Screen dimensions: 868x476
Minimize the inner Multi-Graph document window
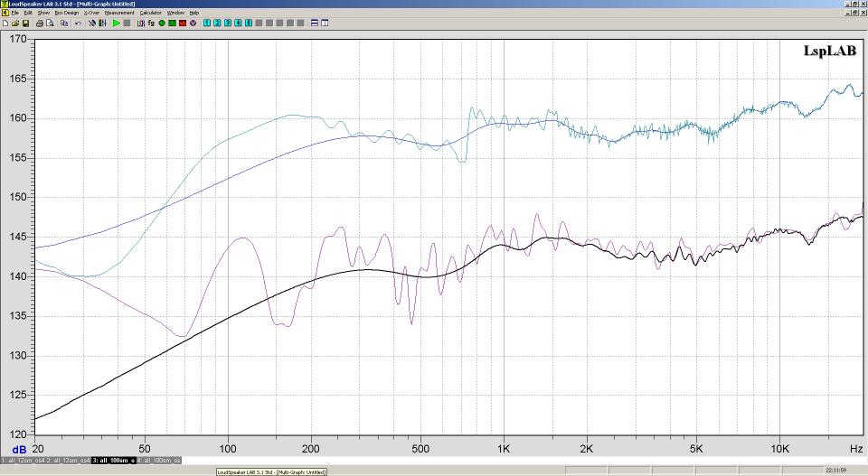point(847,13)
